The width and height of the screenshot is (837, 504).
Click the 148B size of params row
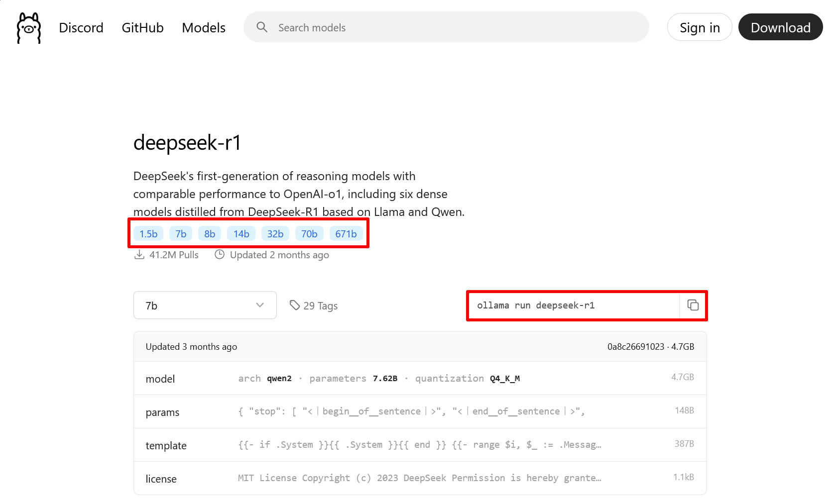point(684,410)
